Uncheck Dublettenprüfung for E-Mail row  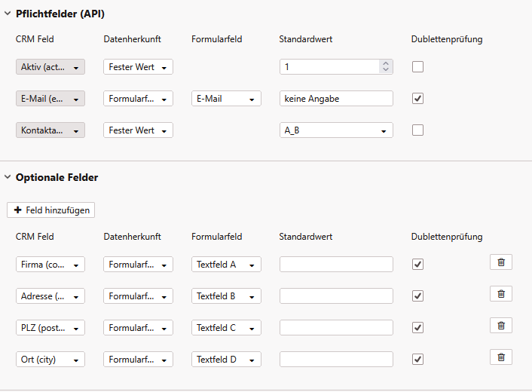(417, 99)
